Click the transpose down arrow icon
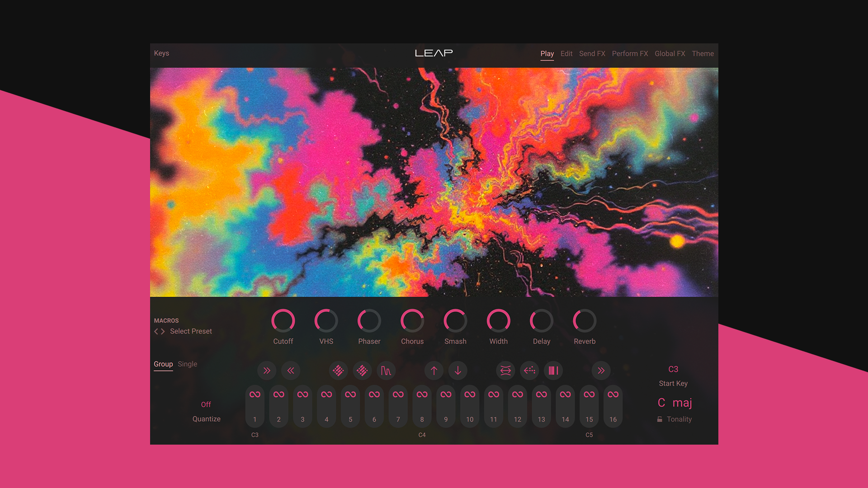868x488 pixels. (x=458, y=371)
